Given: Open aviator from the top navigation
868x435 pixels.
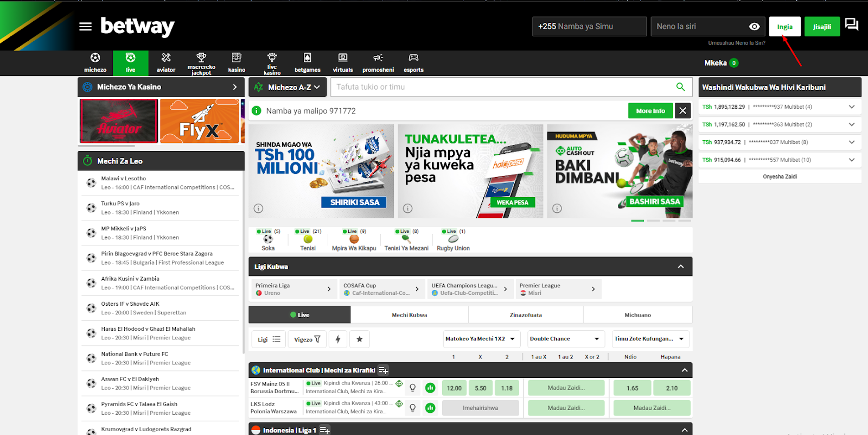Looking at the screenshot, I should 166,63.
